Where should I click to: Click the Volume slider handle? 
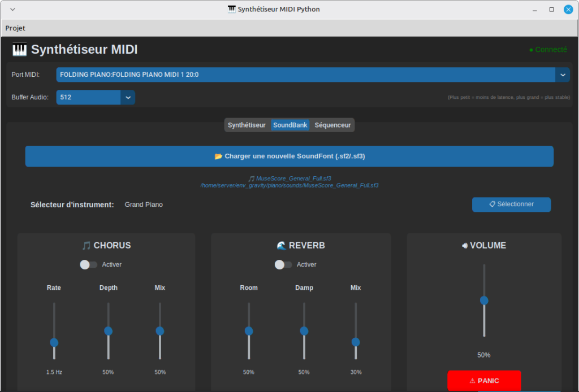[x=484, y=300]
